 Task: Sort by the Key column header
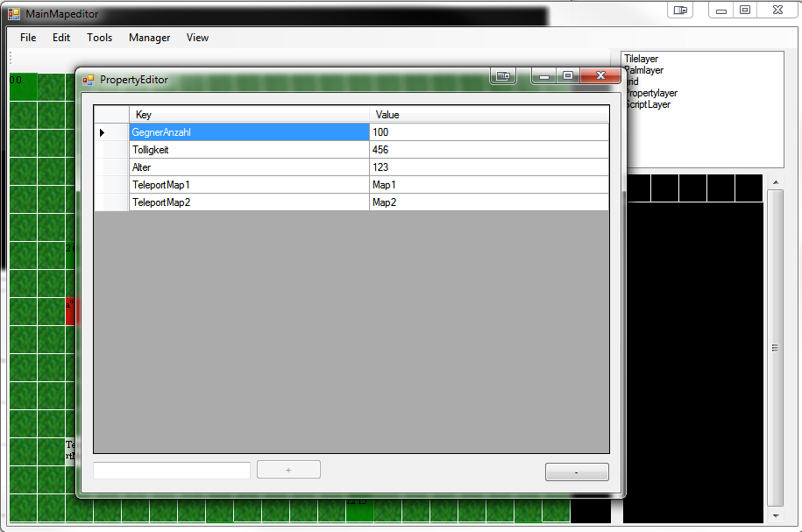[x=249, y=115]
